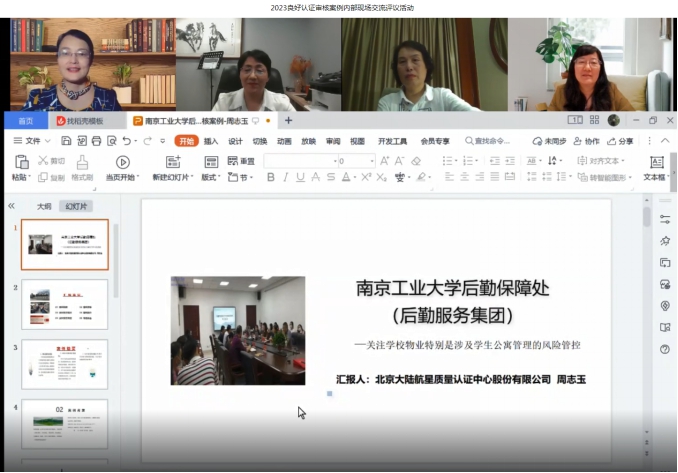
Task: Start slideshow from current slide (当页开始)
Action: point(122,162)
